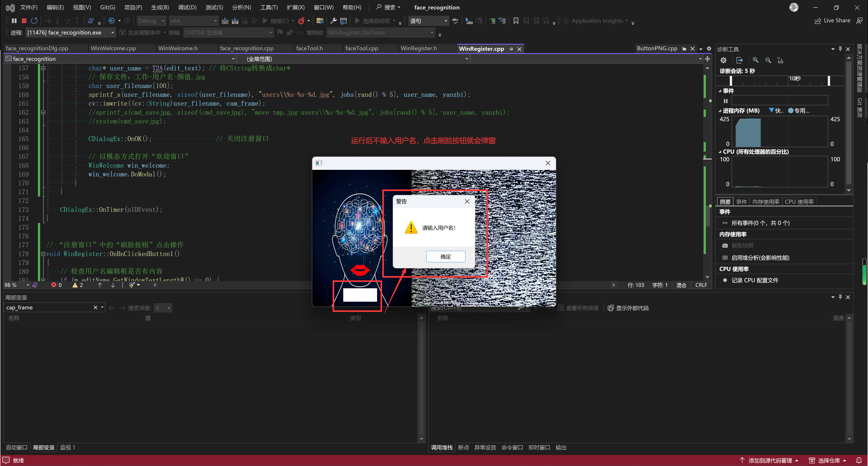
Task: Collapse the OnBnClickedButton1 function at line 178
Action: point(43,254)
